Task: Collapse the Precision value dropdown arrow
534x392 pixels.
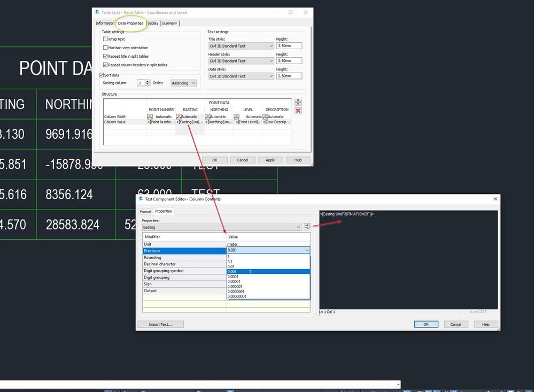Action: pyautogui.click(x=307, y=250)
